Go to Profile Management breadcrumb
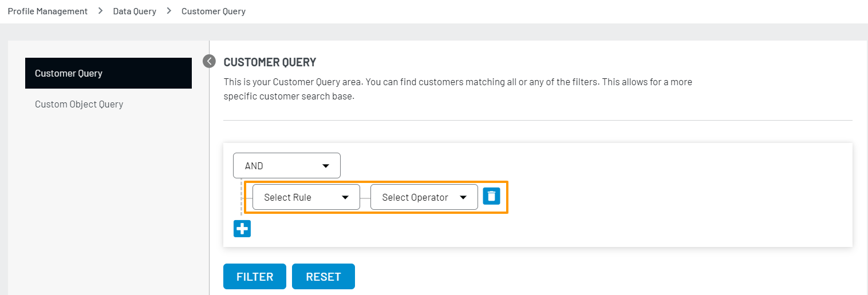Image resolution: width=868 pixels, height=295 pixels. (x=48, y=11)
